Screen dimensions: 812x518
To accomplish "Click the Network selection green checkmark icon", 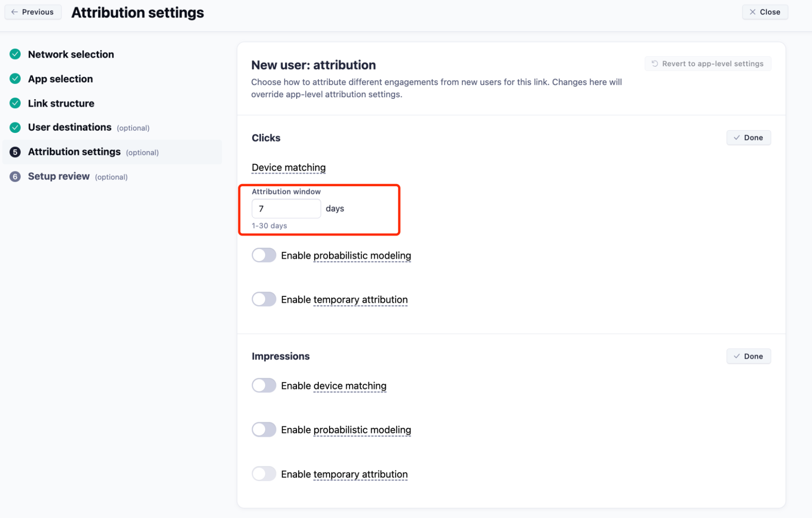I will (x=15, y=54).
